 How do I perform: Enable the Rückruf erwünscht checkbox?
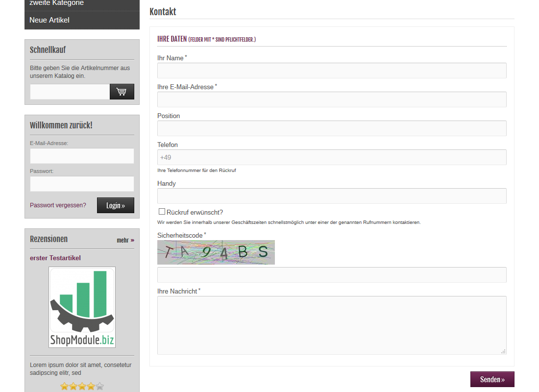pyautogui.click(x=162, y=212)
